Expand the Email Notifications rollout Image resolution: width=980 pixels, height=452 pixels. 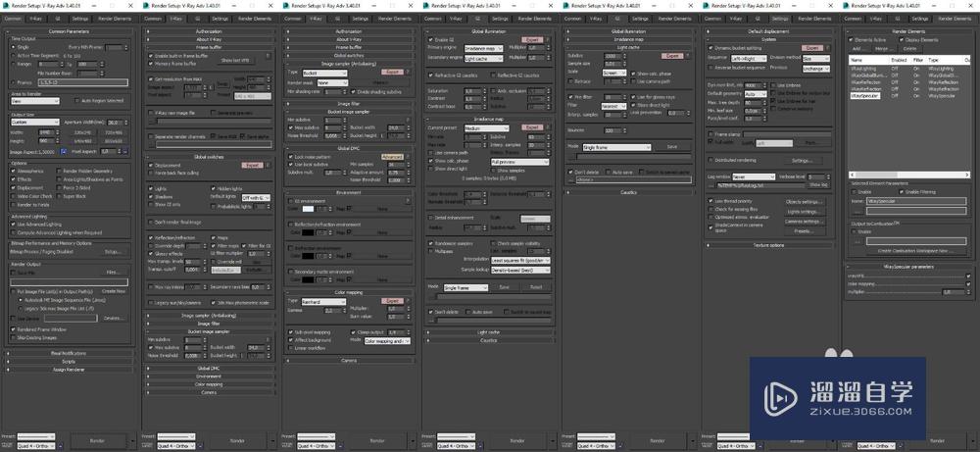69,353
